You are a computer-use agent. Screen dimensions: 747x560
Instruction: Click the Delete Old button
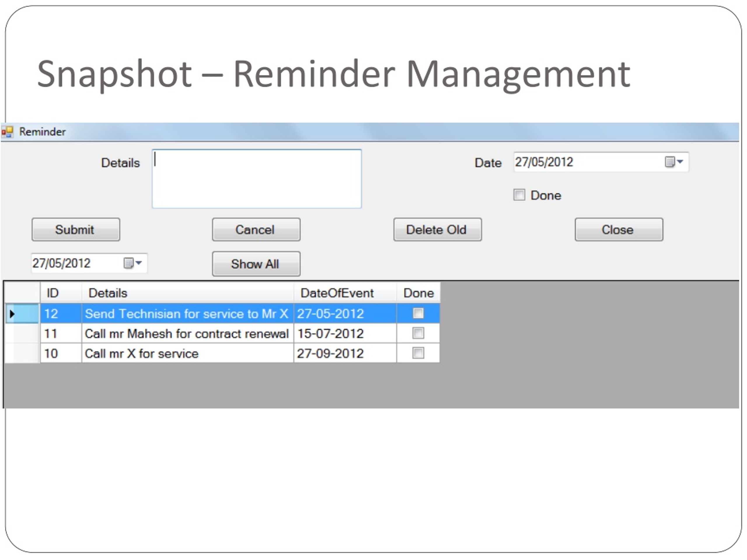(x=438, y=230)
